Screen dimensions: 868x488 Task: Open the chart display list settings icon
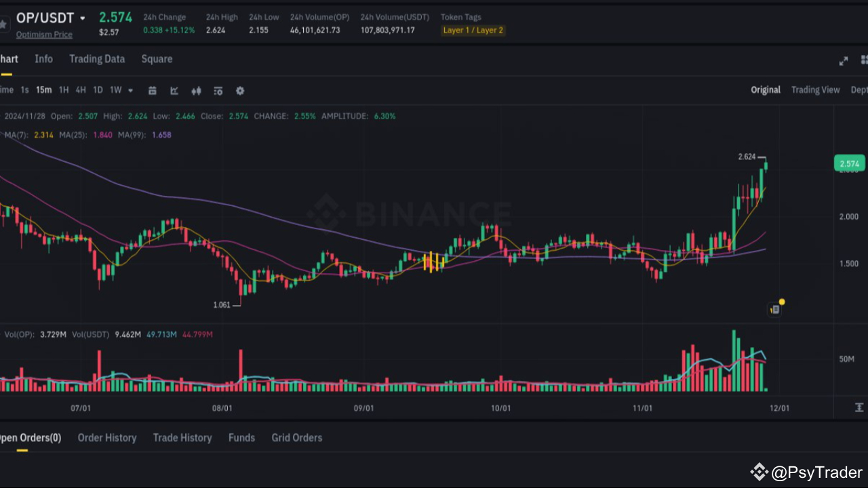pyautogui.click(x=218, y=91)
